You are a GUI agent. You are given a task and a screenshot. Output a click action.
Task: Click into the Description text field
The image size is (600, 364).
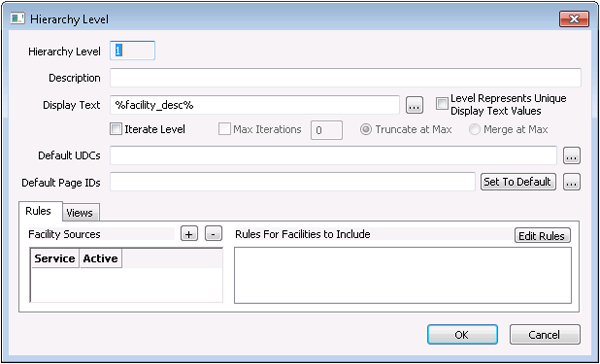tap(346, 78)
